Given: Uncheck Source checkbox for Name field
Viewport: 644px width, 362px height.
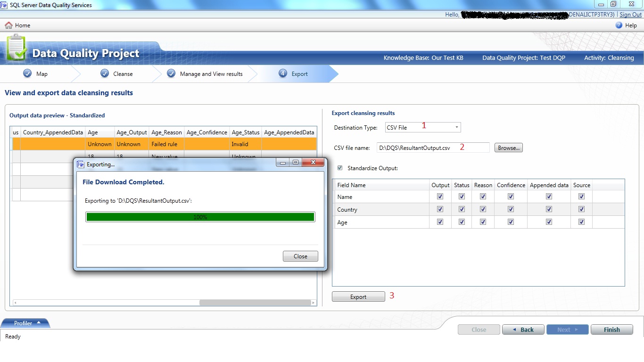Looking at the screenshot, I should click(581, 197).
